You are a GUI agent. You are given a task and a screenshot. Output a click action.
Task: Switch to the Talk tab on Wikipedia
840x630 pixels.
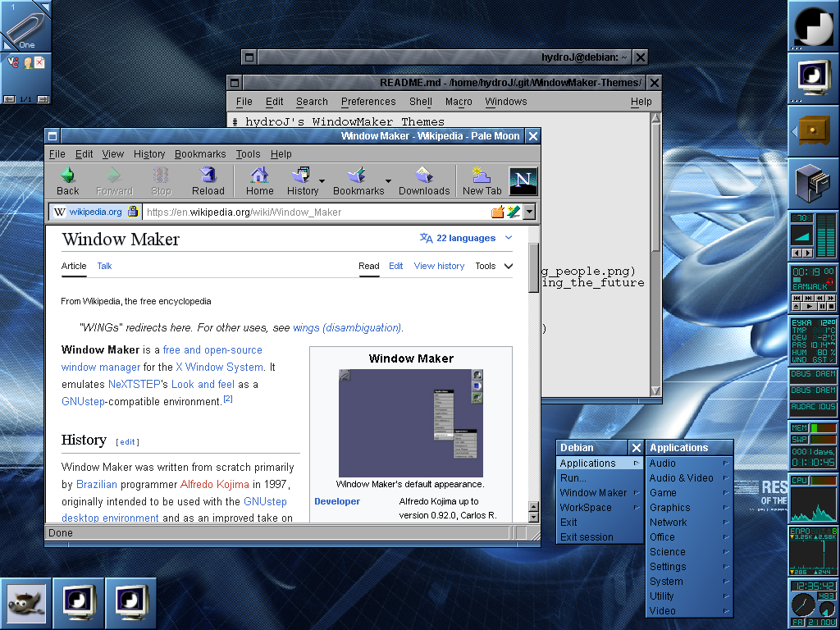click(x=104, y=266)
